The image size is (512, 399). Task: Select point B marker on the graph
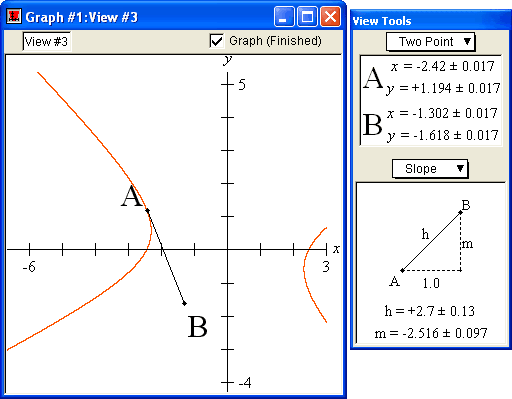184,303
